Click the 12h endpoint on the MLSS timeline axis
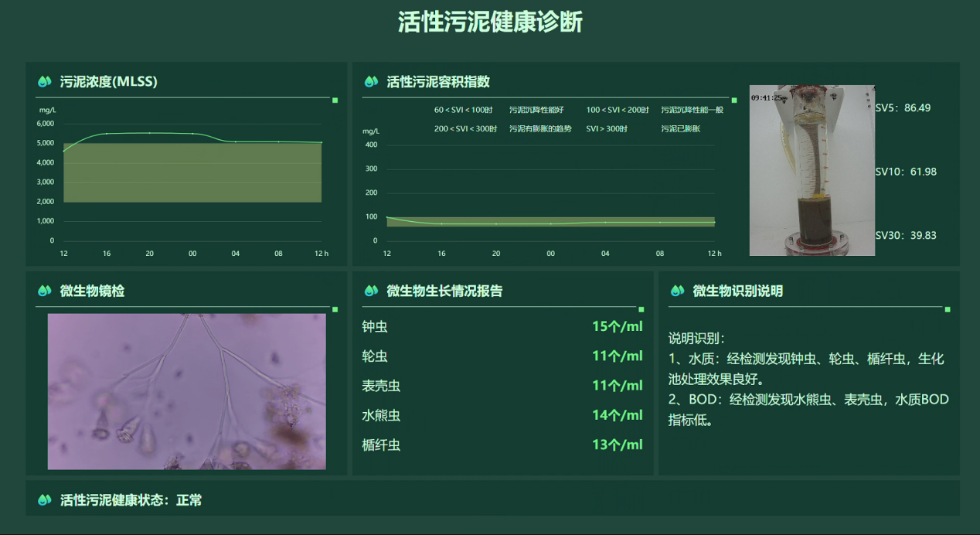 [x=322, y=253]
